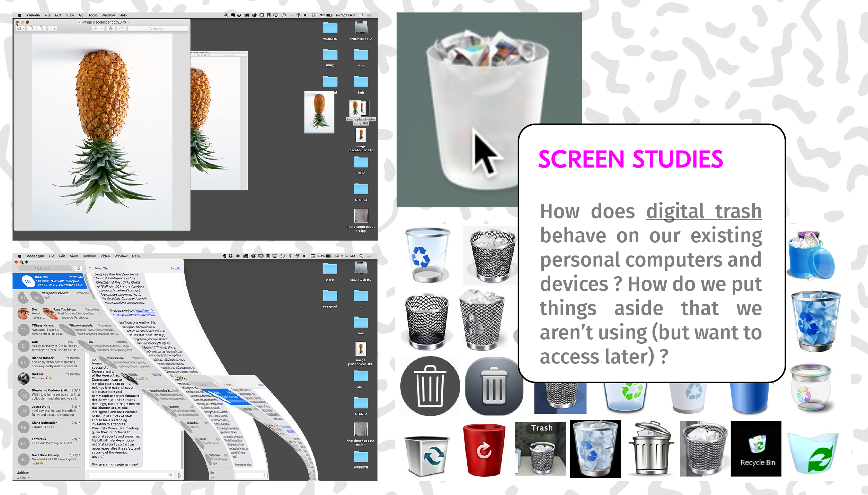868x495 pixels.
Task: Click the rainbow glass jar recycle icon
Action: tap(811, 387)
